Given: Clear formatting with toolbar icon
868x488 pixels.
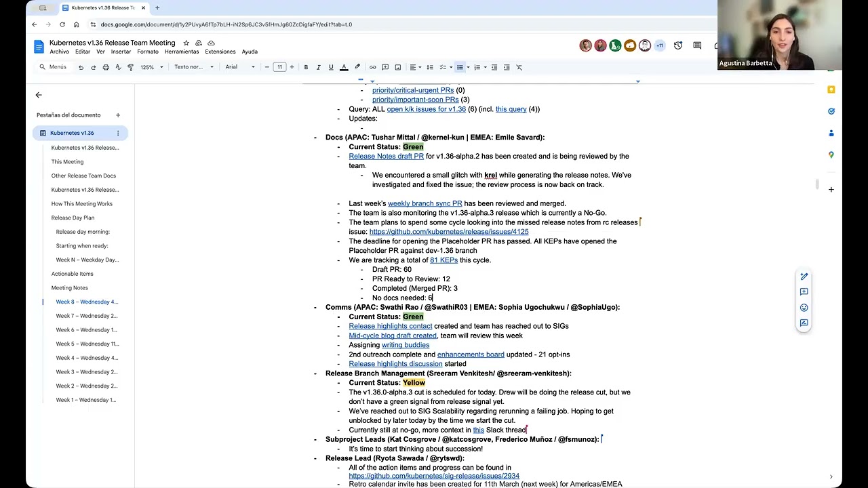Looking at the screenshot, I should tap(519, 67).
